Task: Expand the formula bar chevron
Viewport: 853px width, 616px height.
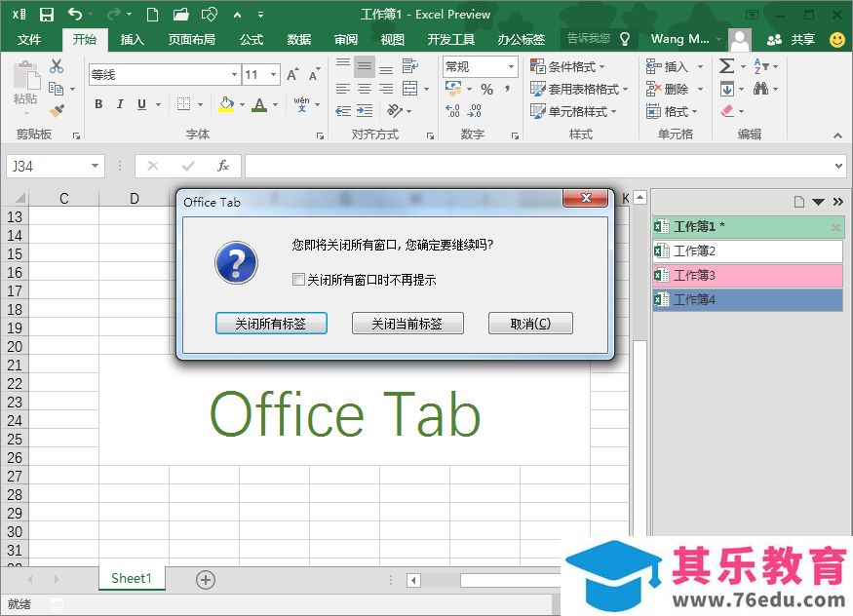Action: pos(838,166)
